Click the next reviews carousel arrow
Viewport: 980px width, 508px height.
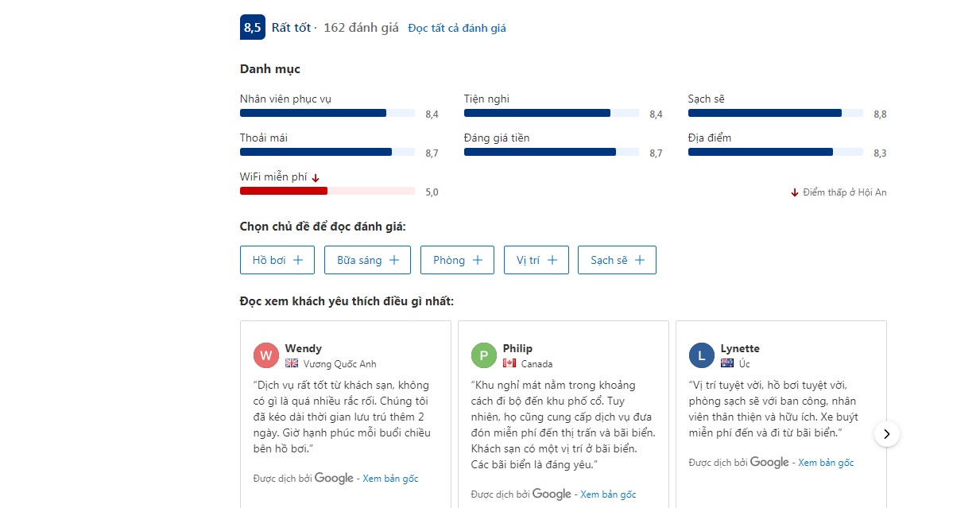pyautogui.click(x=887, y=434)
